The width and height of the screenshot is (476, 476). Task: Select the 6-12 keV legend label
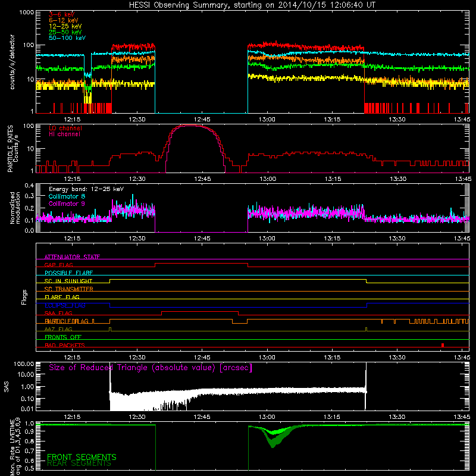pos(64,20)
